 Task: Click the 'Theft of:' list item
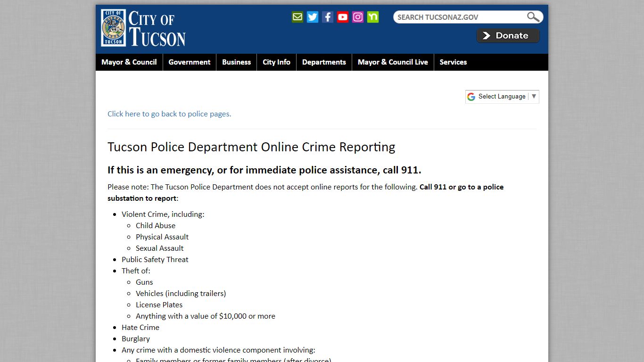(x=136, y=271)
